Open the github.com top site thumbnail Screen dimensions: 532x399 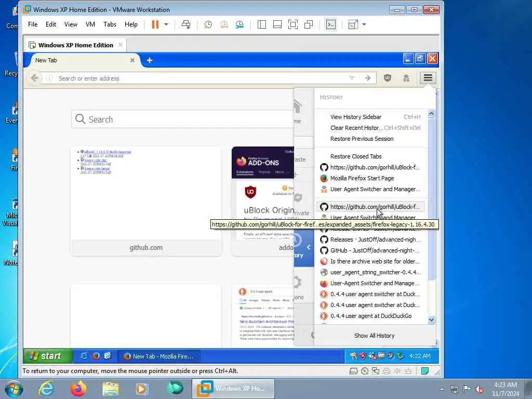coord(146,201)
